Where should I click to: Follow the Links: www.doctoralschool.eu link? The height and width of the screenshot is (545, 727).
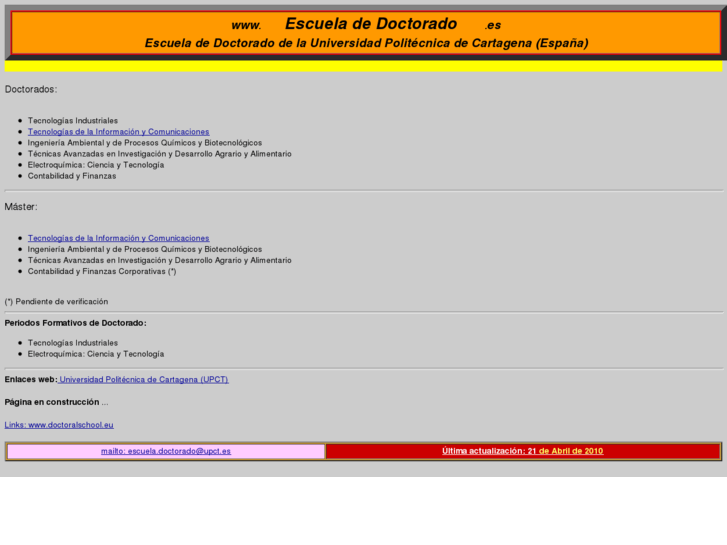pyautogui.click(x=59, y=425)
